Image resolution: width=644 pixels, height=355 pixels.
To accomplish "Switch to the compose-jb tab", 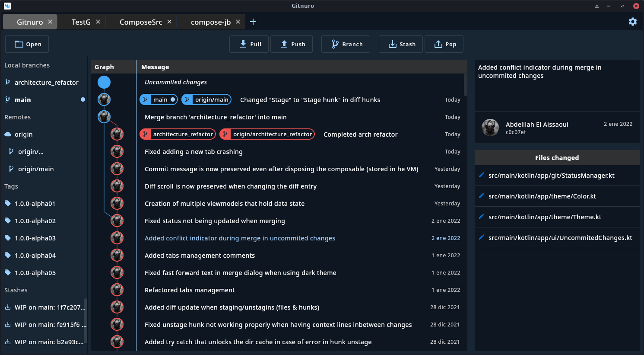I will (x=211, y=22).
